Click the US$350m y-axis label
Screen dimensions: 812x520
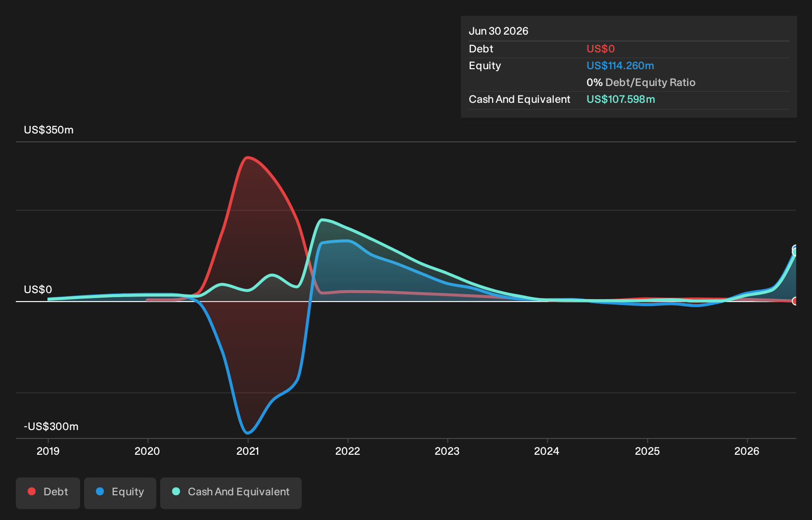click(x=48, y=130)
